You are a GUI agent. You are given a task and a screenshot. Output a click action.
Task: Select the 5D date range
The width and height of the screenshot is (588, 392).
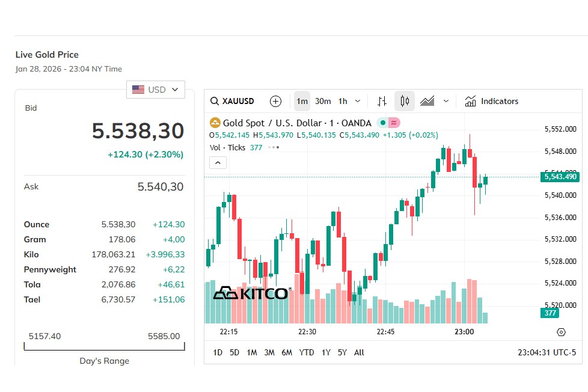pos(234,352)
